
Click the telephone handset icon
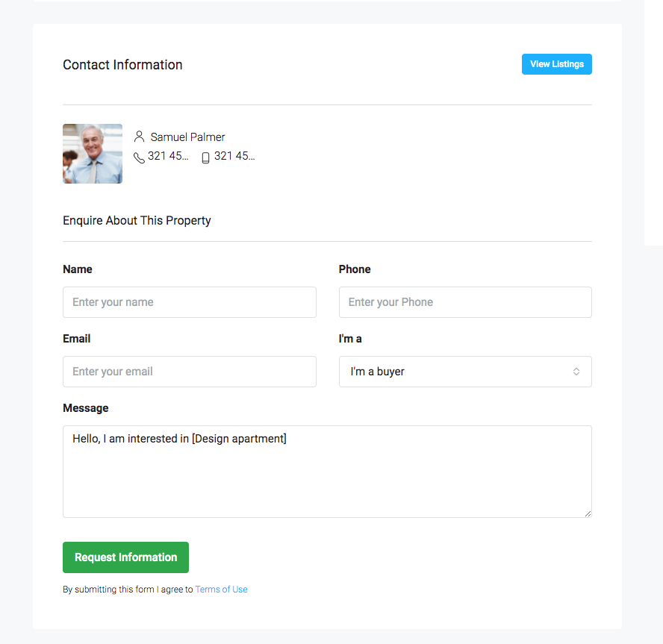click(x=139, y=157)
